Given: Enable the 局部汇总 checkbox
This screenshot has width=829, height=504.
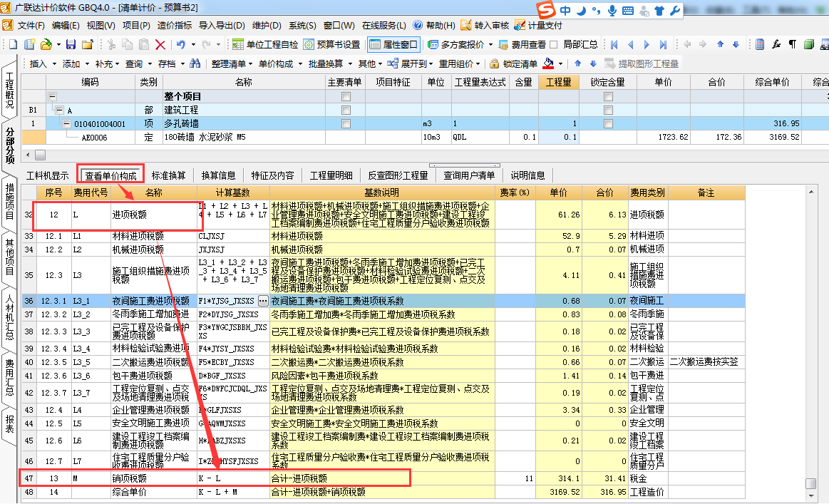Looking at the screenshot, I should 554,44.
